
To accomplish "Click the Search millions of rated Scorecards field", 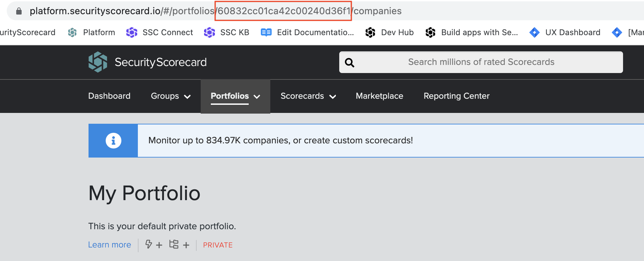I will [x=481, y=62].
